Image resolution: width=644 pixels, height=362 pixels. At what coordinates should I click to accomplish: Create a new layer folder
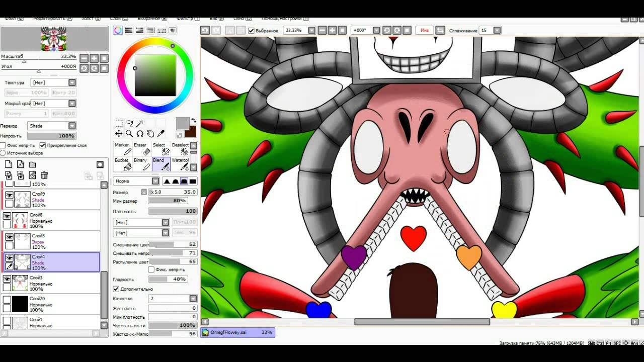tap(33, 164)
